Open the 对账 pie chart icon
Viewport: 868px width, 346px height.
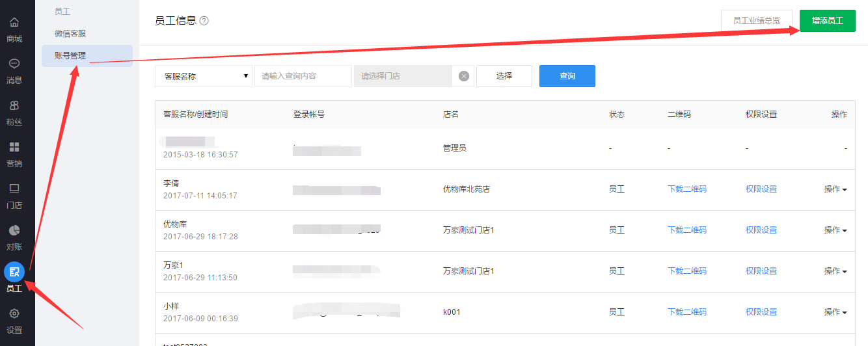coord(14,230)
